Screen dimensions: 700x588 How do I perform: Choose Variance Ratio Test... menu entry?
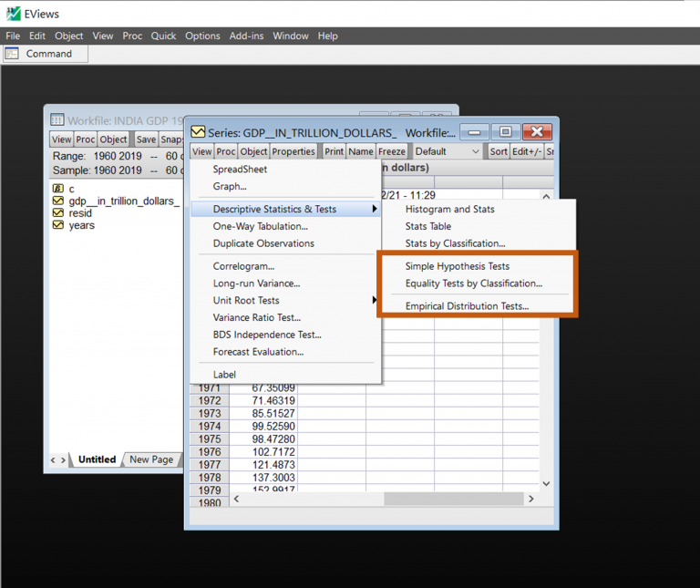[285, 317]
